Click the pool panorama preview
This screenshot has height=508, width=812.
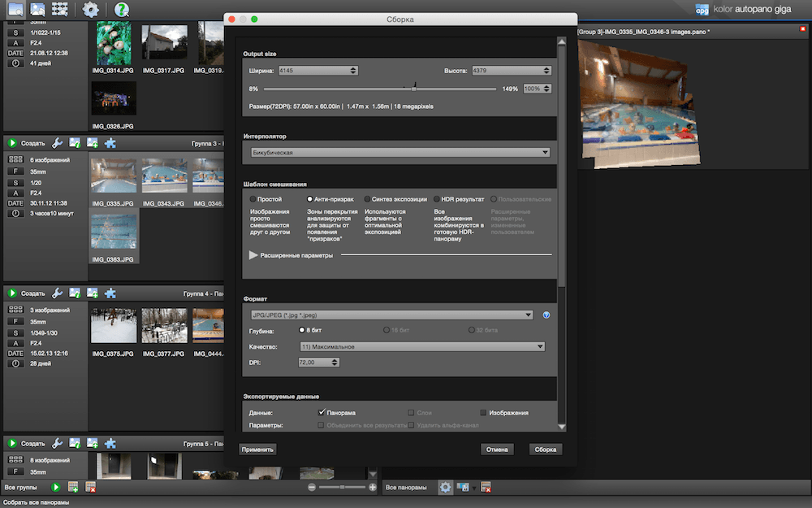click(x=639, y=104)
